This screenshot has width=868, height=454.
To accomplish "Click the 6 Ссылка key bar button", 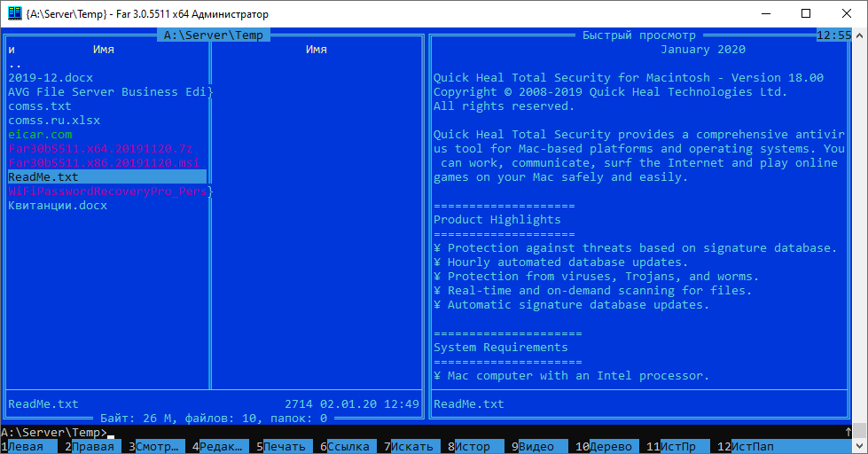I will (x=348, y=446).
